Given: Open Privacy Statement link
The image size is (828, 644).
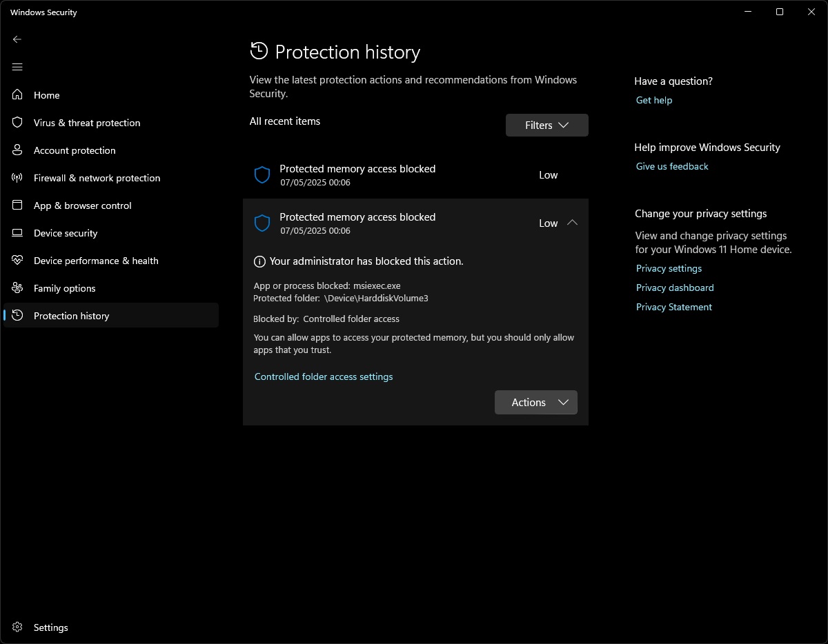Looking at the screenshot, I should [x=674, y=307].
